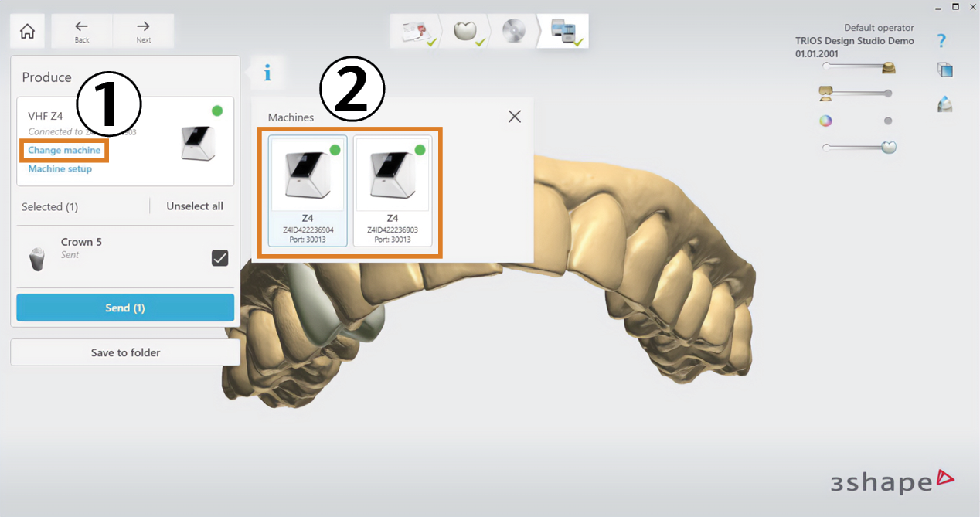
Task: Open the milling disc workflow step
Action: (x=514, y=31)
